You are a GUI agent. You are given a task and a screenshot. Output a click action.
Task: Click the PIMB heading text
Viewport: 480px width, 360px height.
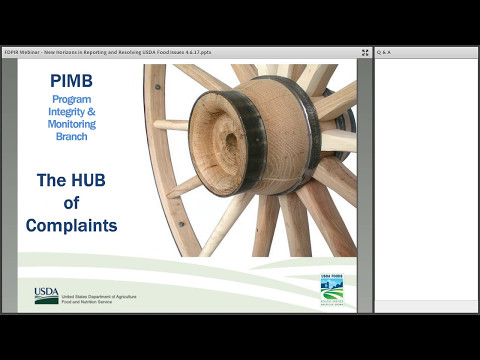tap(71, 81)
